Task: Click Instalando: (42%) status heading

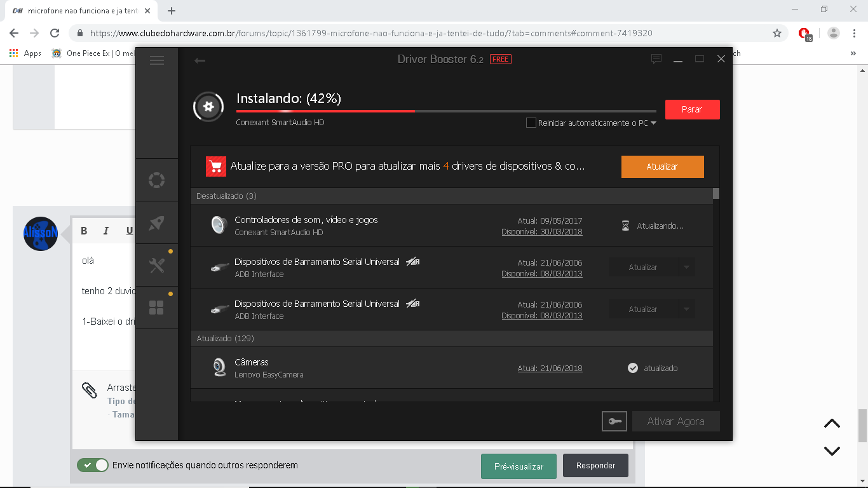Action: tap(289, 98)
